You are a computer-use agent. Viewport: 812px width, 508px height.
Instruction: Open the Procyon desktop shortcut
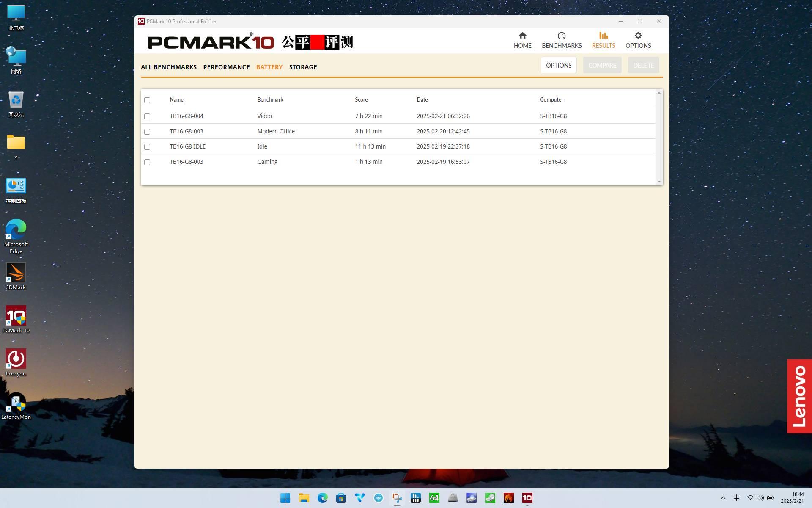[16, 359]
